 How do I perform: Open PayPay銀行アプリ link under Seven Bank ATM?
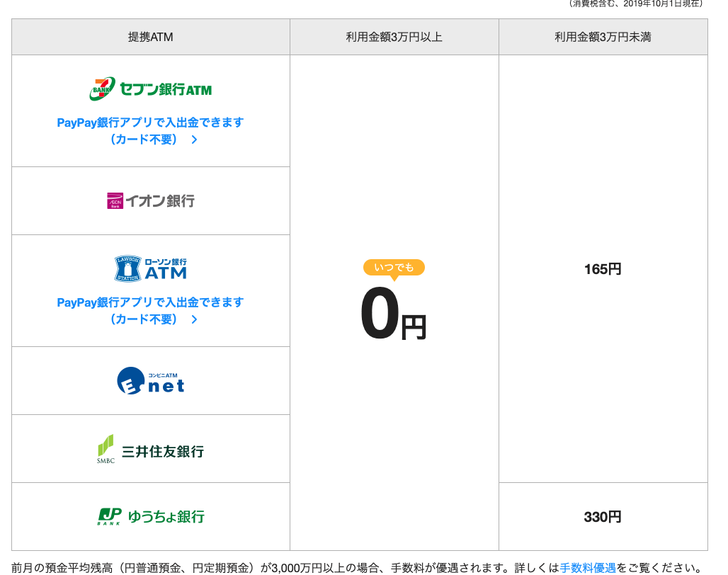coord(150,131)
